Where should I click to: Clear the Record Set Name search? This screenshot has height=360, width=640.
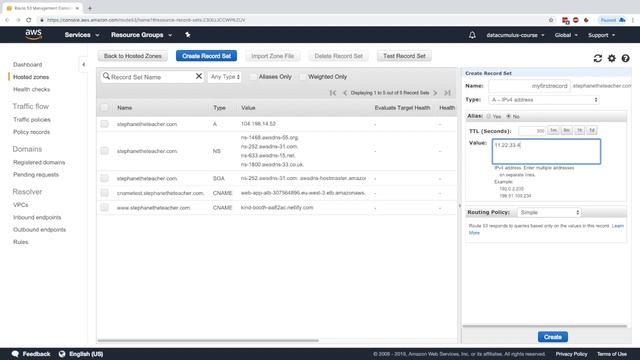point(199,76)
